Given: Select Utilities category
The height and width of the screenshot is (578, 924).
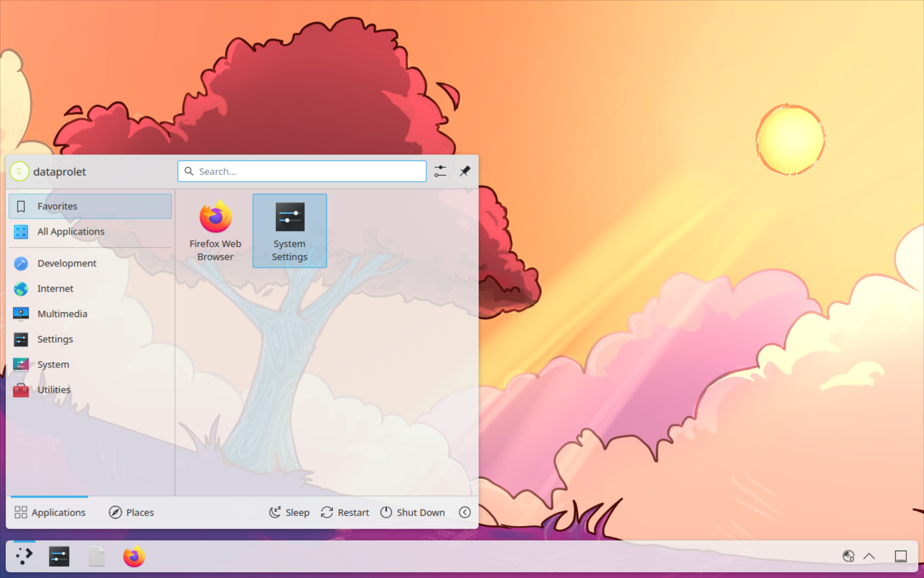Looking at the screenshot, I should pyautogui.click(x=53, y=389).
